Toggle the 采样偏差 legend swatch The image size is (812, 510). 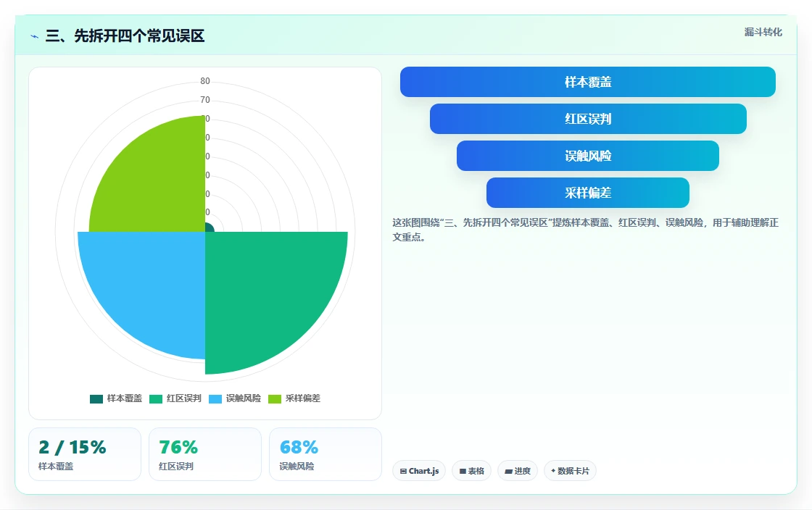coord(275,398)
